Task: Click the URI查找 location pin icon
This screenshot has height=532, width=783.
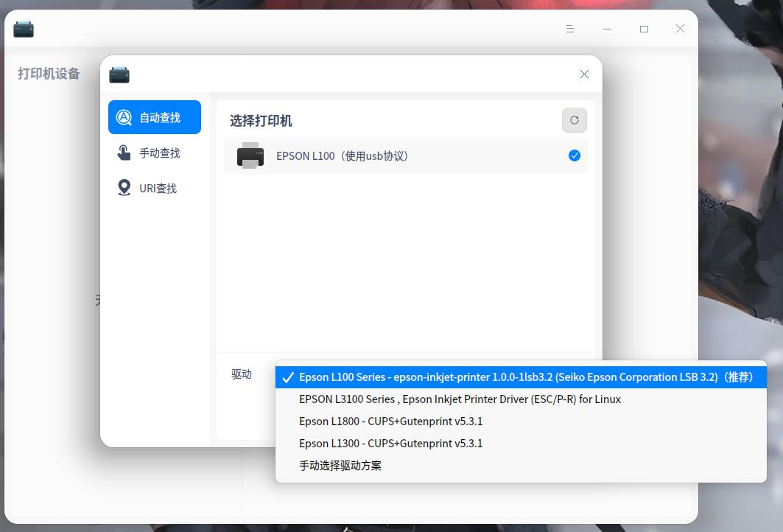Action: (x=124, y=187)
